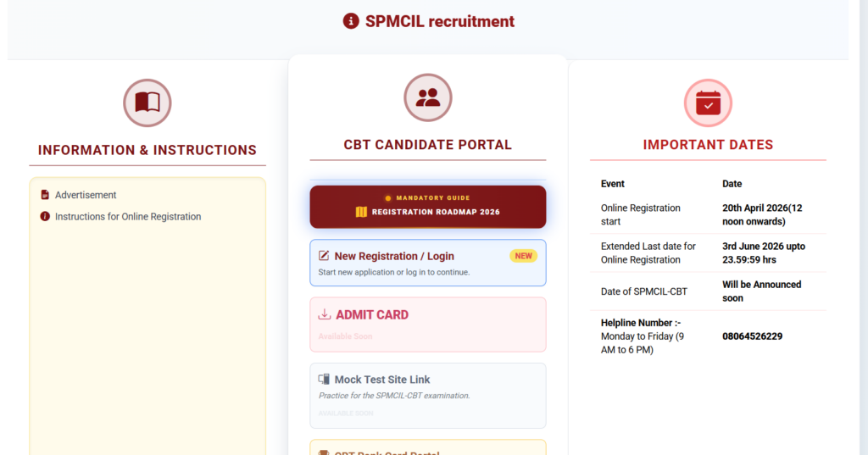
Task: Open the Mock Test Site Link card
Action: coord(428,396)
